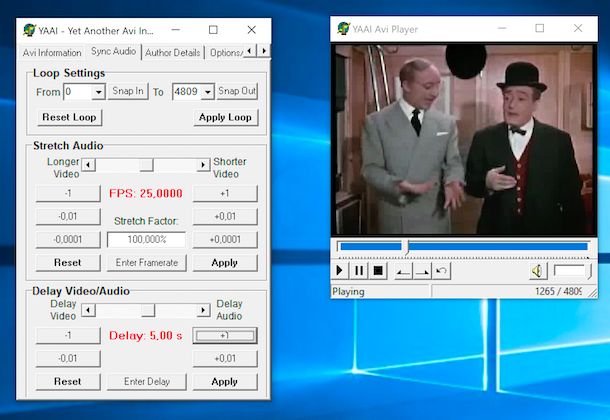Click the Snap In button
Image resolution: width=610 pixels, height=420 pixels.
(128, 91)
